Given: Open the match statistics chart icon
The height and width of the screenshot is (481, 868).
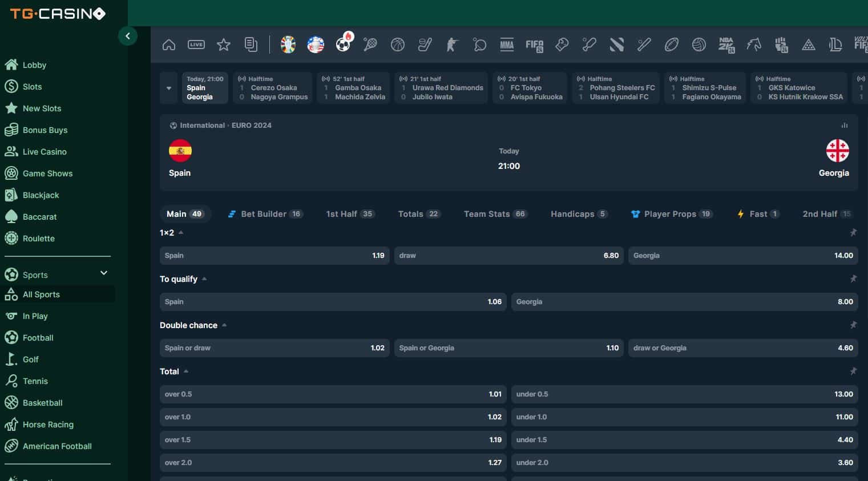Looking at the screenshot, I should point(845,126).
